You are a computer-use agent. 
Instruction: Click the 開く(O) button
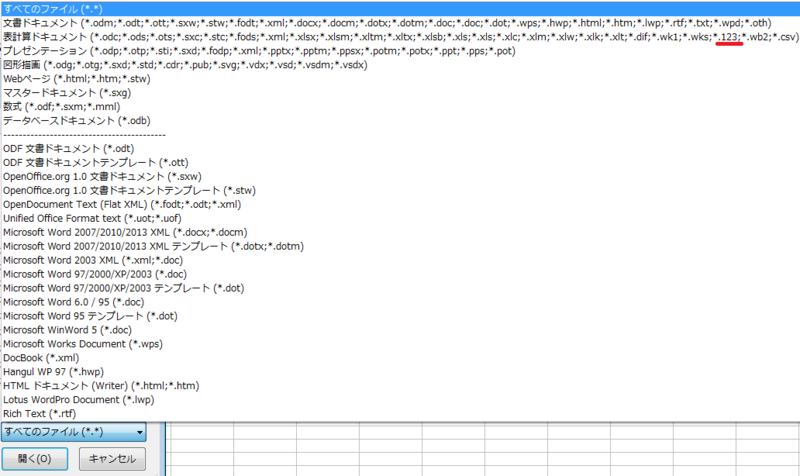click(x=35, y=459)
